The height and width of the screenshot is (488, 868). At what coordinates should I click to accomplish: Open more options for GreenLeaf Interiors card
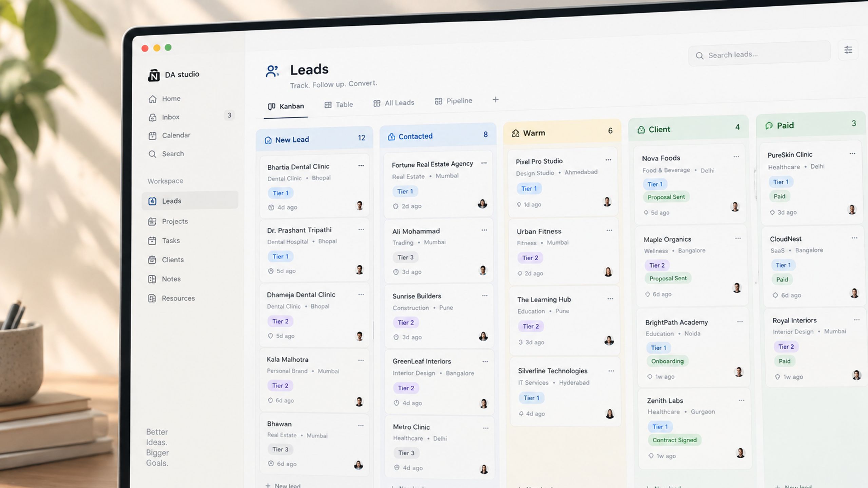pos(485,362)
